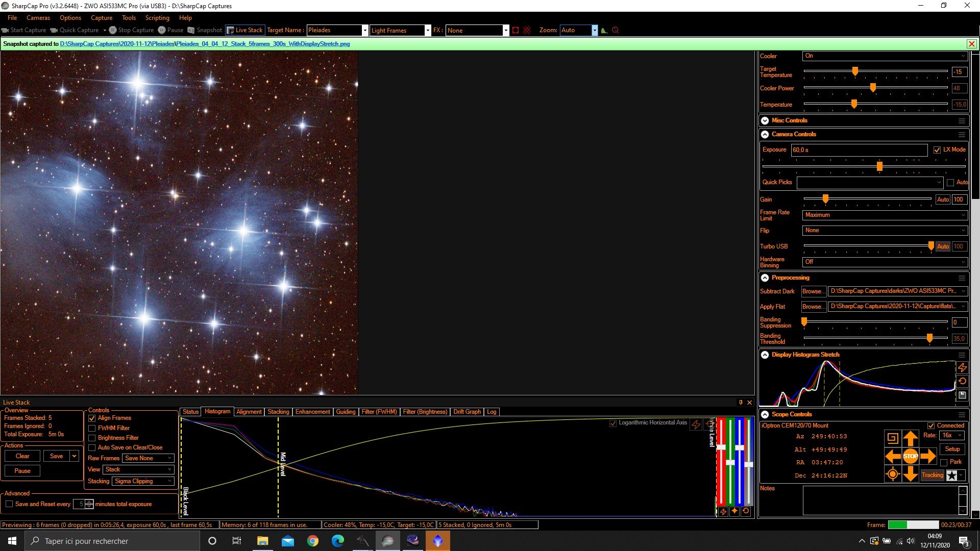Click the Live Stack panel pin icon

coord(741,403)
